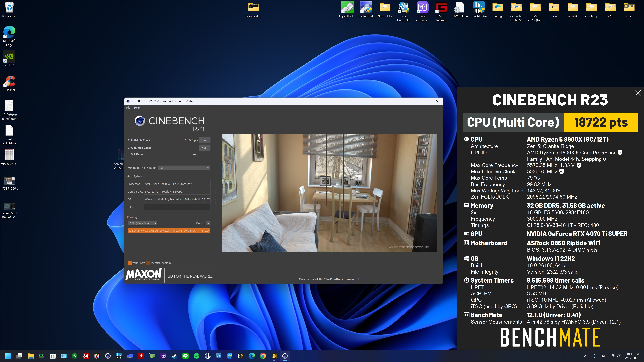The width and height of the screenshot is (644, 362).
Task: Expand the ranking Details arrow
Action: click(x=208, y=223)
